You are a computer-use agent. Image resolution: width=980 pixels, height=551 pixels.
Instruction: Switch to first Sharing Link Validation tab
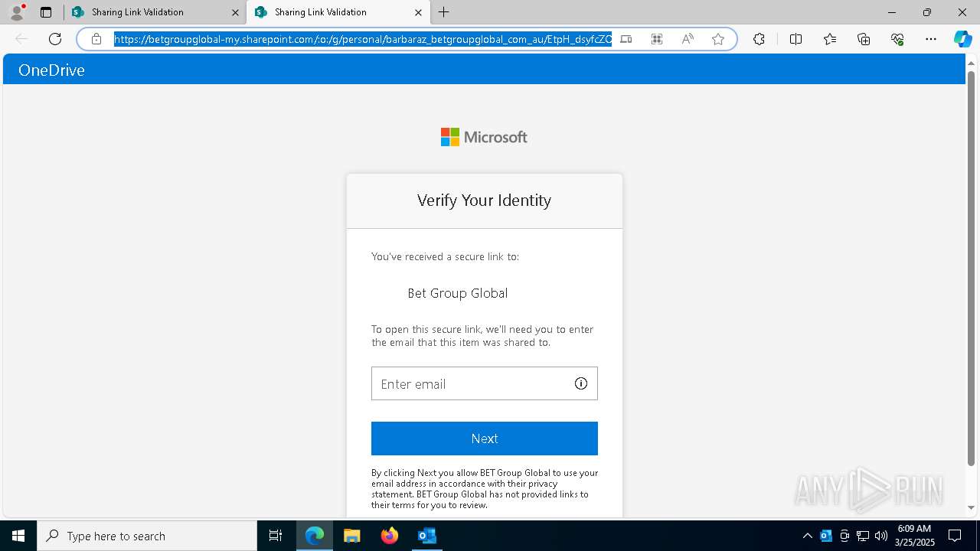(154, 12)
